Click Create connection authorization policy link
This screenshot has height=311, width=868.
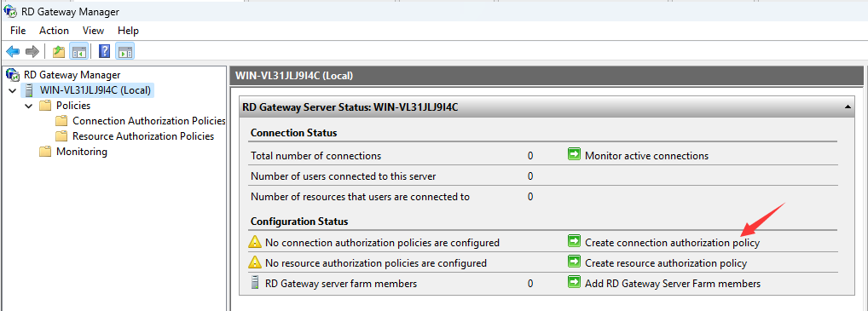coord(672,242)
